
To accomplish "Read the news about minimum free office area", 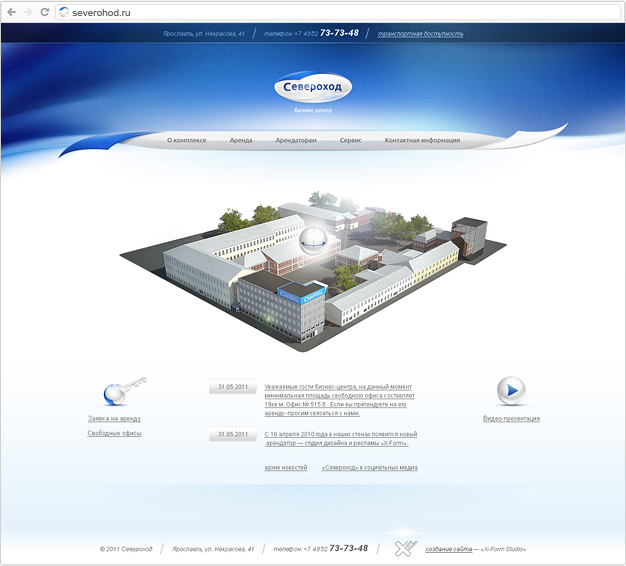I will pos(339,400).
